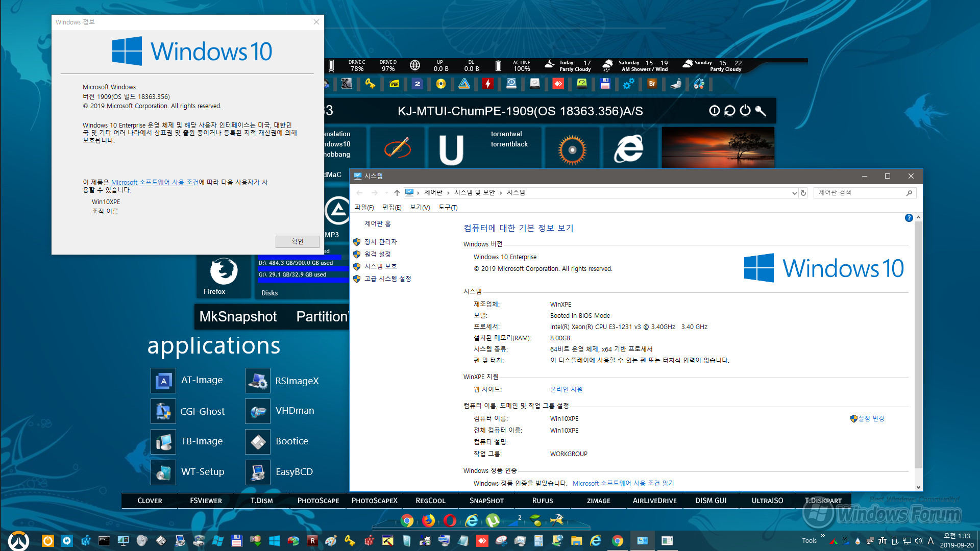Open Chrome from the bottom dock
Image resolution: width=980 pixels, height=551 pixels.
(x=407, y=520)
